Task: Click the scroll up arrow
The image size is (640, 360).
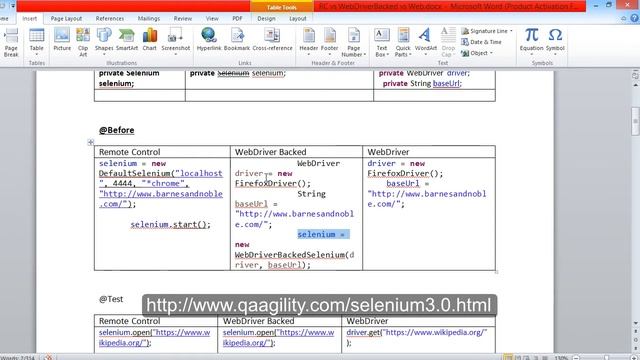Action: tap(635, 85)
